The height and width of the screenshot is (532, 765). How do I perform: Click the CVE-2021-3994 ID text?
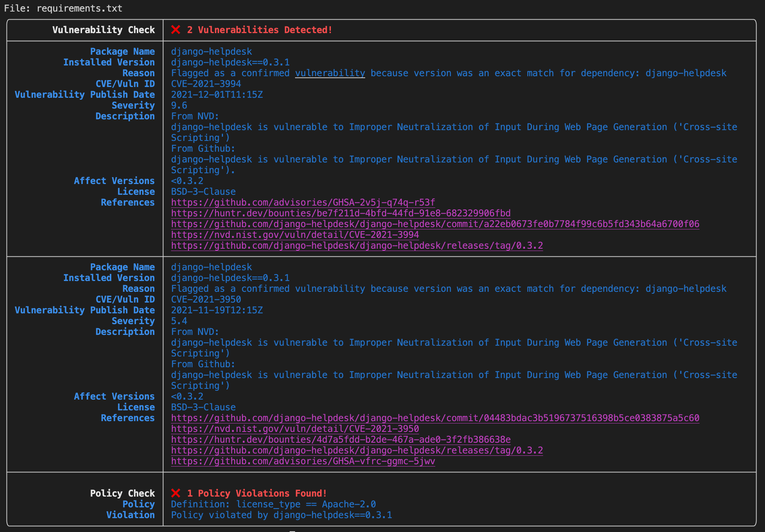pyautogui.click(x=206, y=84)
